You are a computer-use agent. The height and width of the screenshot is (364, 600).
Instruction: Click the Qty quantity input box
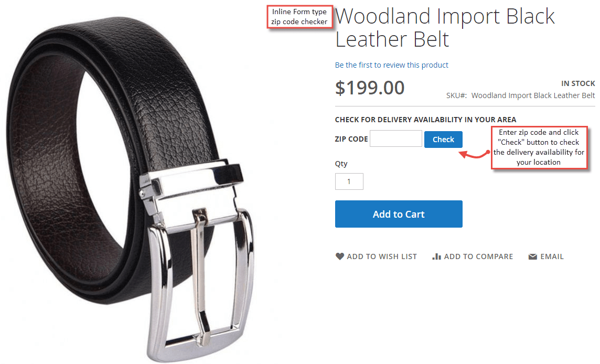pyautogui.click(x=349, y=181)
